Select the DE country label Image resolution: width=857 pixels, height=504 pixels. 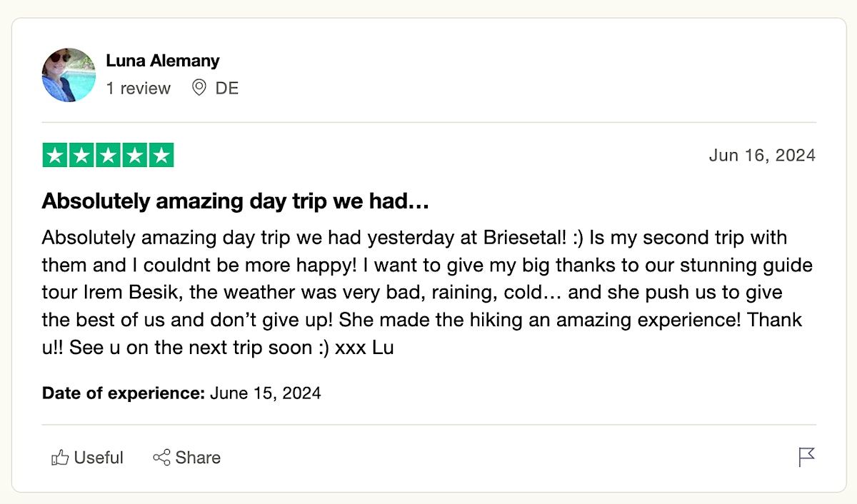pos(227,89)
